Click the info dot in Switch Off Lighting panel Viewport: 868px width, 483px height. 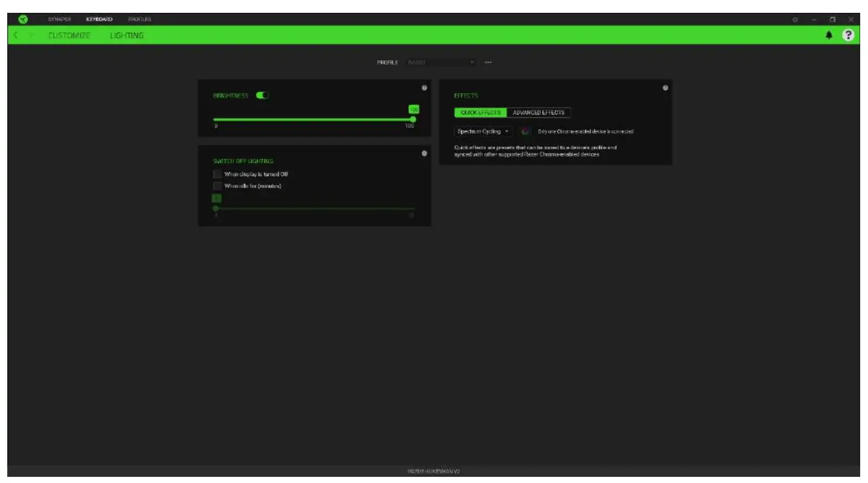click(425, 153)
